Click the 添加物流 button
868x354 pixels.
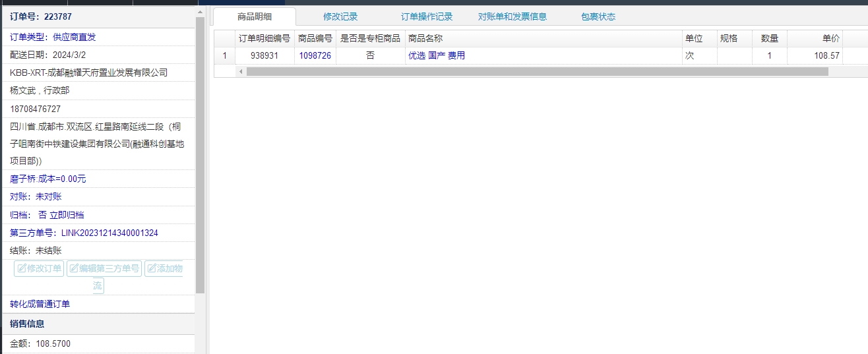point(164,268)
